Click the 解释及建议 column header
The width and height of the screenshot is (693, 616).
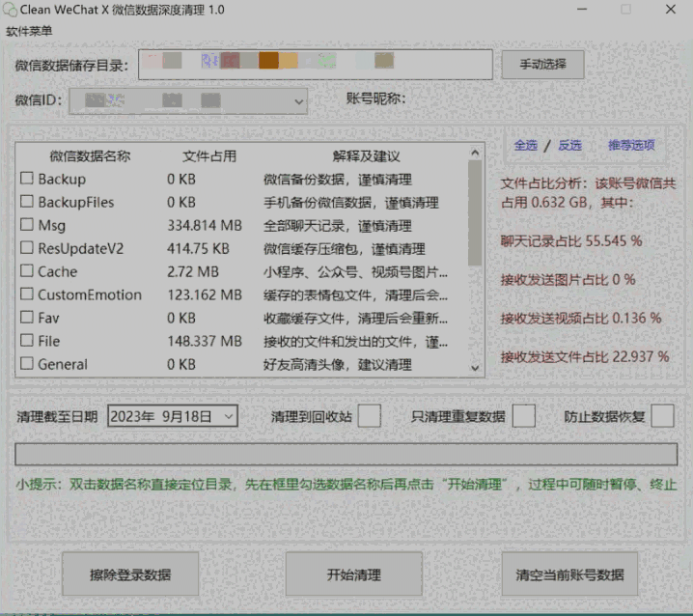pos(366,156)
